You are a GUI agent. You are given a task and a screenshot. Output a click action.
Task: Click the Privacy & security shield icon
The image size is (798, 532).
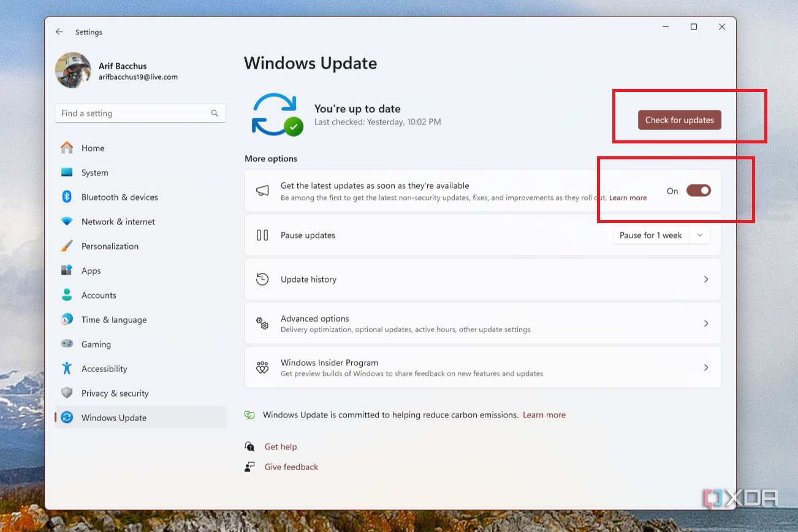tap(67, 393)
